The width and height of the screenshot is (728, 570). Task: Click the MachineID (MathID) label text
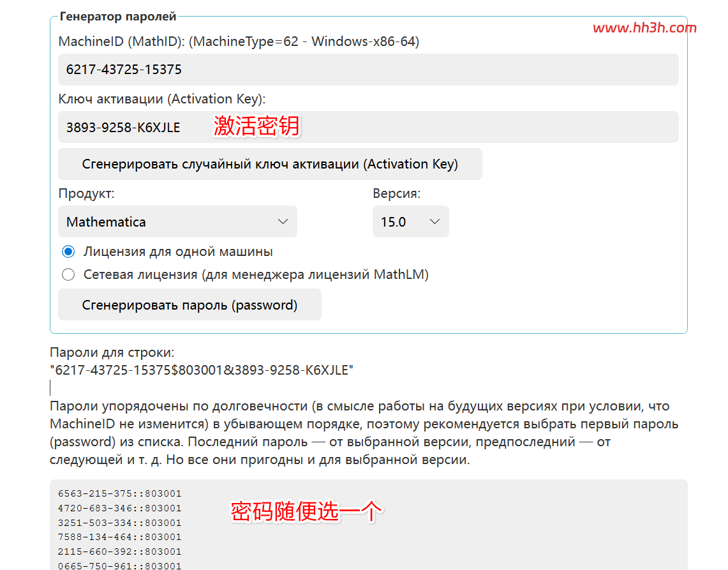[x=239, y=41]
